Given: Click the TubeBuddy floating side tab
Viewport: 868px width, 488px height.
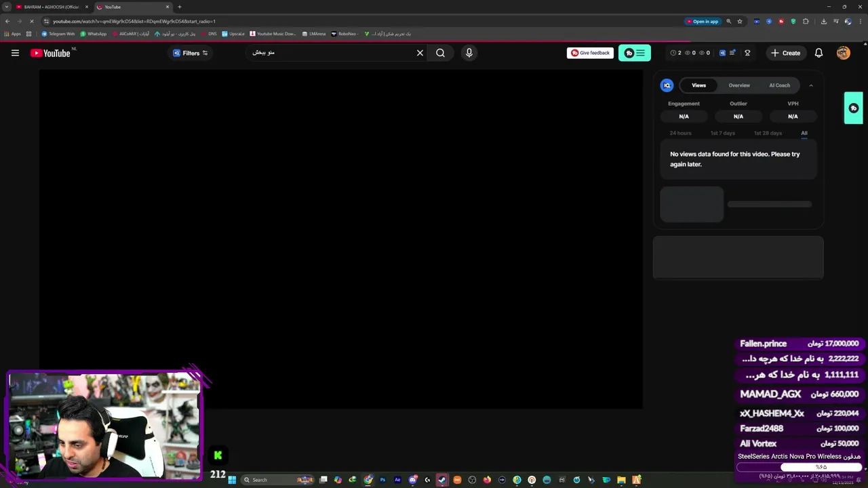Looking at the screenshot, I should click(x=853, y=108).
